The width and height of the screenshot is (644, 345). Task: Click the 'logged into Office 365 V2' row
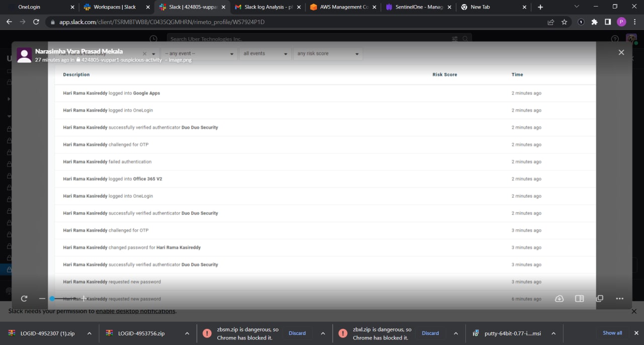[325, 179]
